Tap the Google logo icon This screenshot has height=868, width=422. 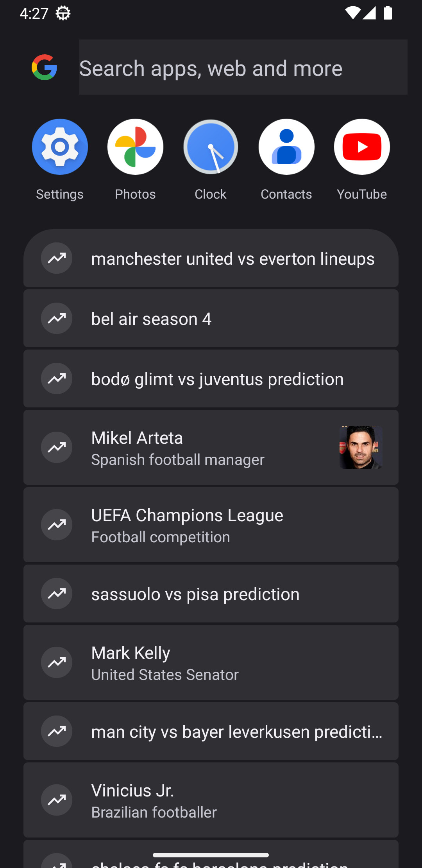click(45, 67)
